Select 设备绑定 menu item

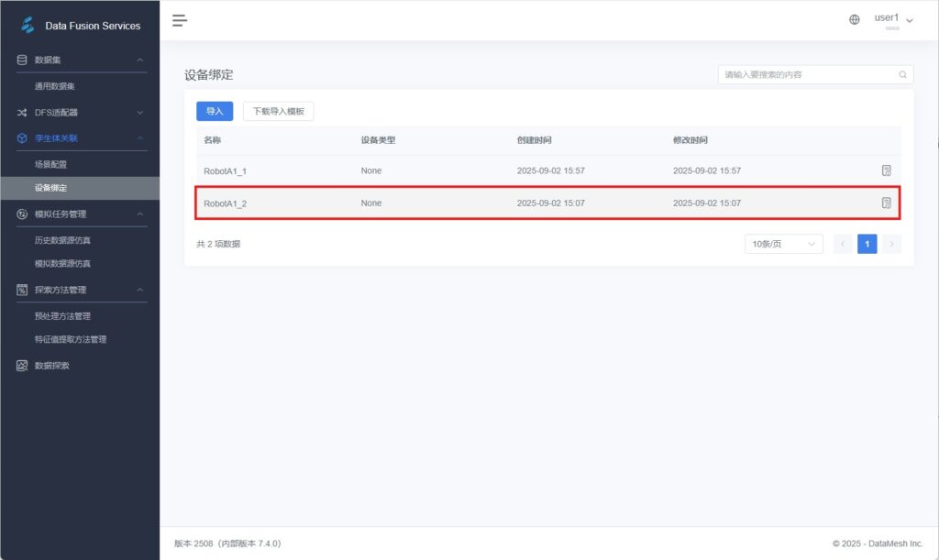click(x=81, y=188)
